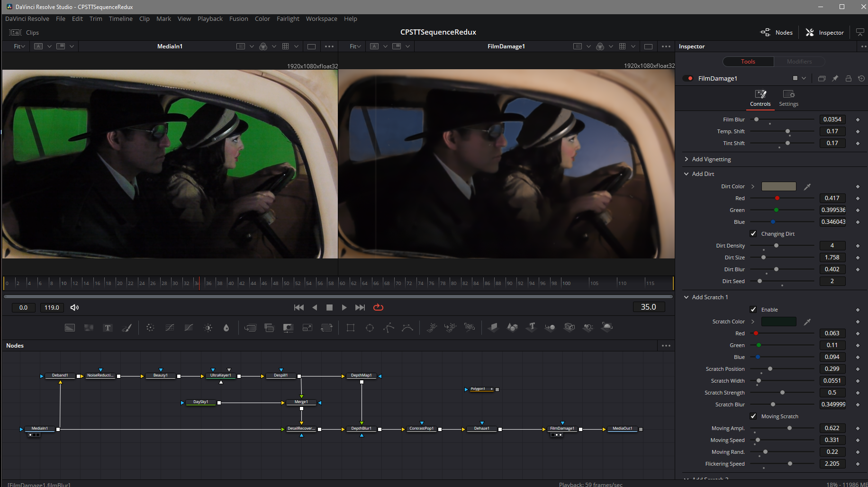
Task: Click the Scratch Color swatch
Action: (x=778, y=322)
